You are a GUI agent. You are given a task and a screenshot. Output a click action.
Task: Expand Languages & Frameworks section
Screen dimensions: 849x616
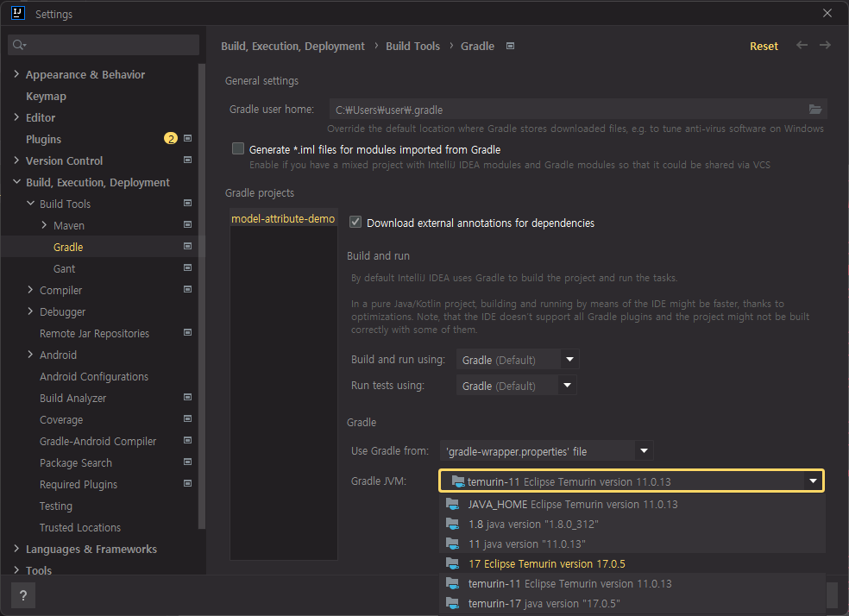(x=16, y=549)
